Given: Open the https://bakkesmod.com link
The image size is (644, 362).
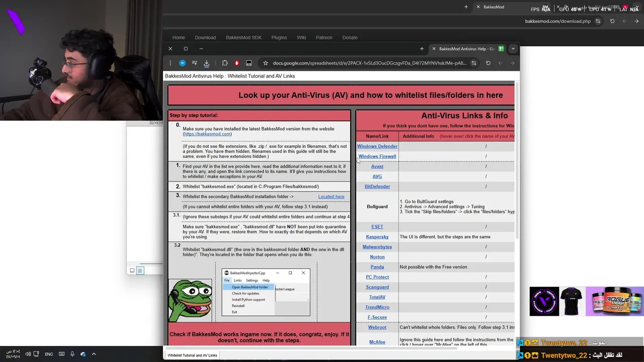Looking at the screenshot, I should [x=207, y=134].
